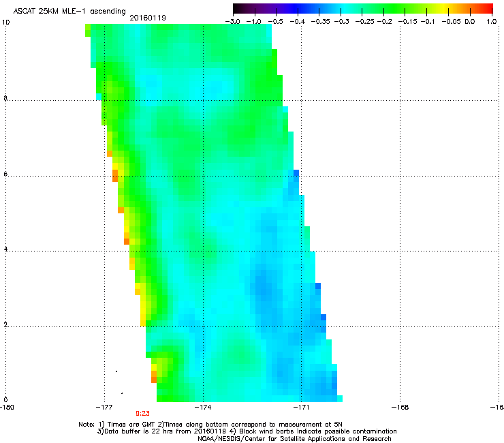The width and height of the screenshot is (504, 443).
Task: Click latitude axis label 6
Action: [5, 174]
